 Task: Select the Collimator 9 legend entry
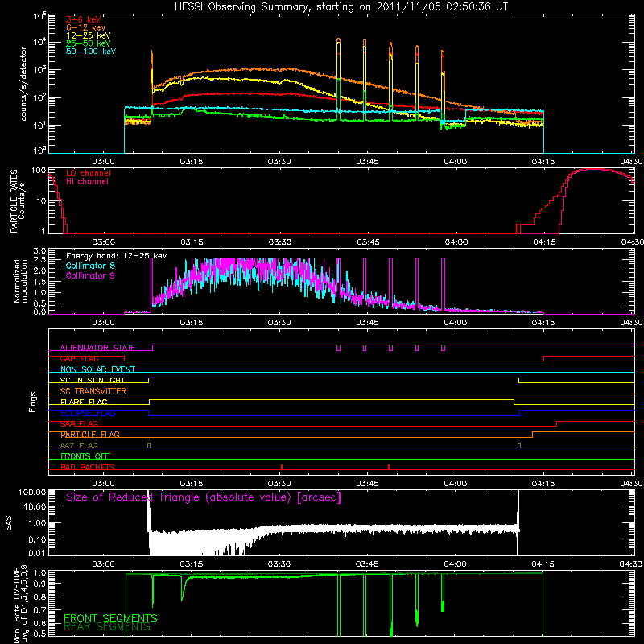coord(90,275)
